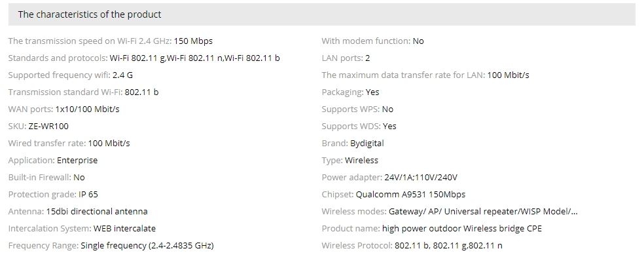Click the 'Standards and protocols' label
The height and width of the screenshot is (255, 644).
(58, 58)
